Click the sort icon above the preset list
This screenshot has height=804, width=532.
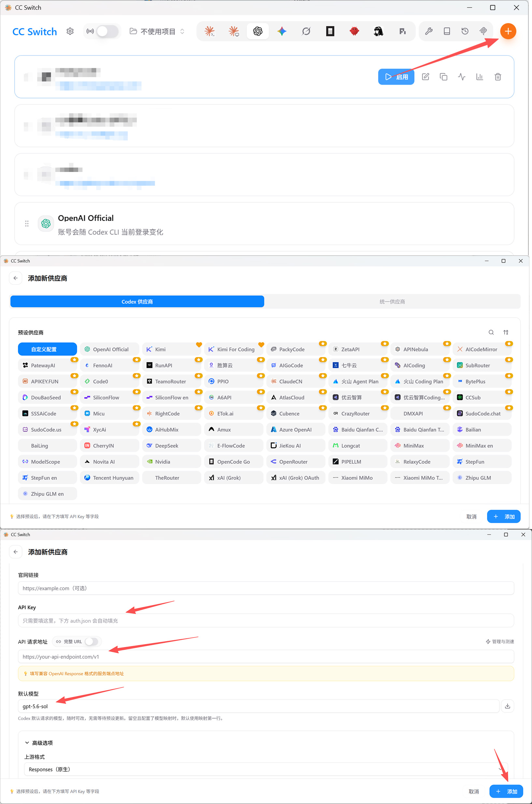pyautogui.click(x=506, y=333)
